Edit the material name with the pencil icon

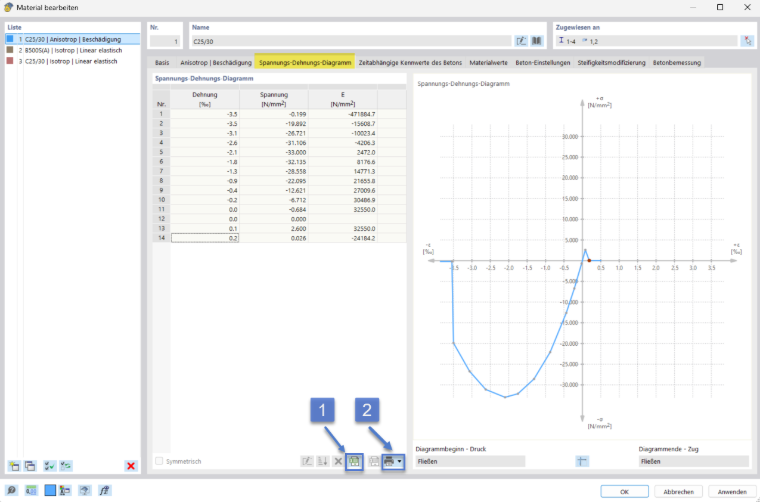coord(521,41)
